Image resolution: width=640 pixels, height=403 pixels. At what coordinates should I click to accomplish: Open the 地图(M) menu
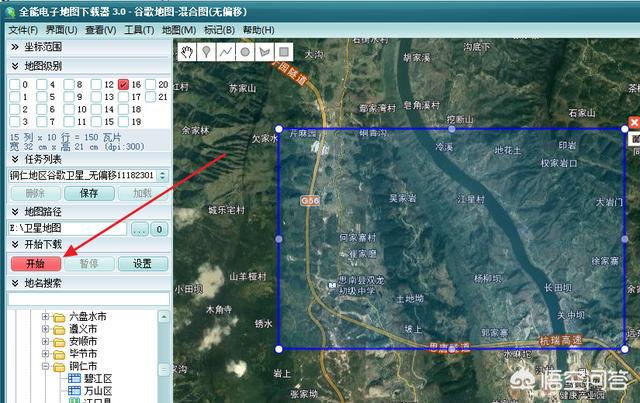(x=178, y=30)
